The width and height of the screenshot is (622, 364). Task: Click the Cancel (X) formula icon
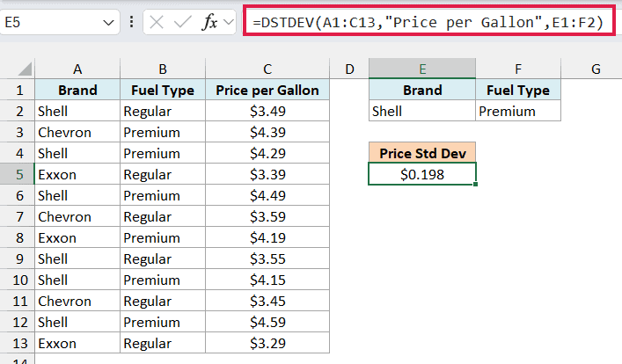[x=157, y=23]
